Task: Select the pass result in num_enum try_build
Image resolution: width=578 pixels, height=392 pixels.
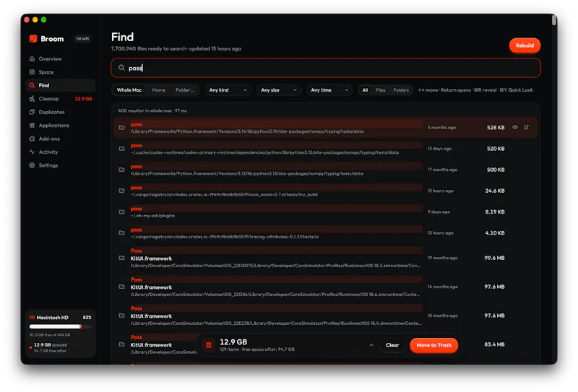Action: coord(326,191)
